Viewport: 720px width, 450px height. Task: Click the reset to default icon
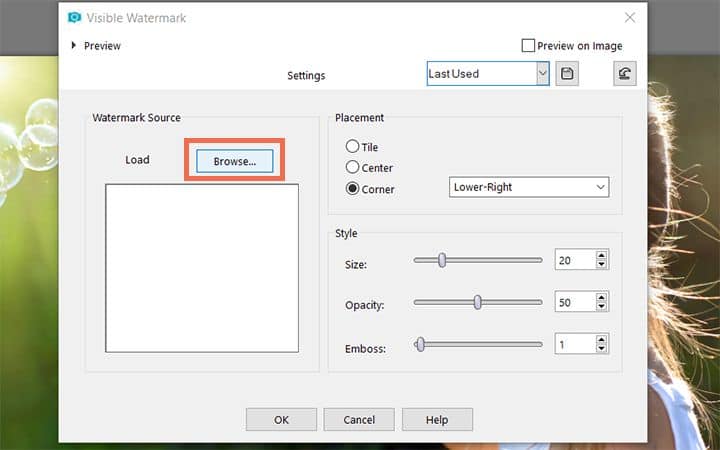click(x=624, y=73)
